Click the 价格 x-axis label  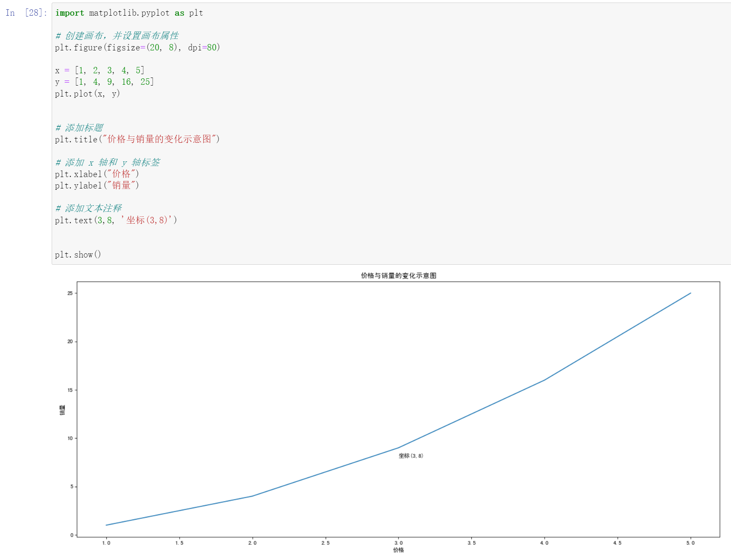pyautogui.click(x=399, y=550)
